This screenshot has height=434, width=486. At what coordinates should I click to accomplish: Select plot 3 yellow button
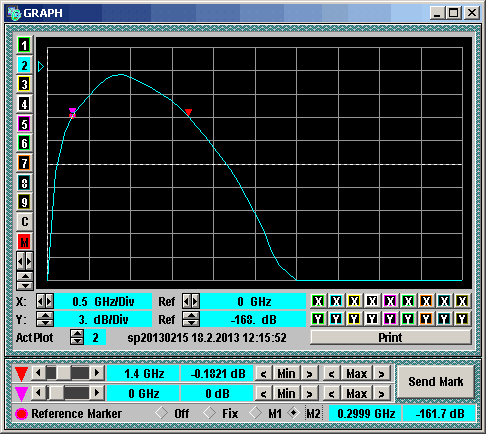(x=24, y=84)
